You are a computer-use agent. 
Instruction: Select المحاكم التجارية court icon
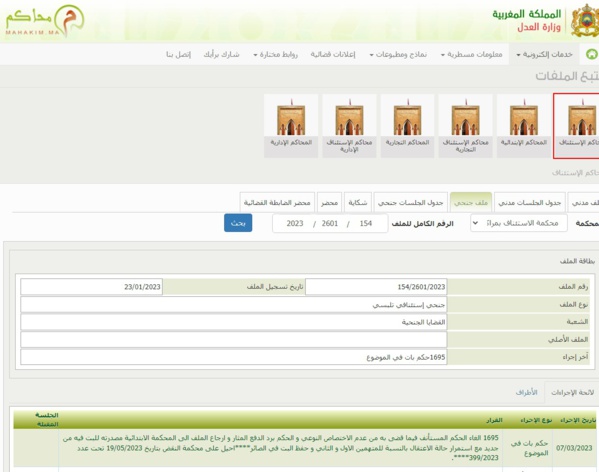(407, 126)
